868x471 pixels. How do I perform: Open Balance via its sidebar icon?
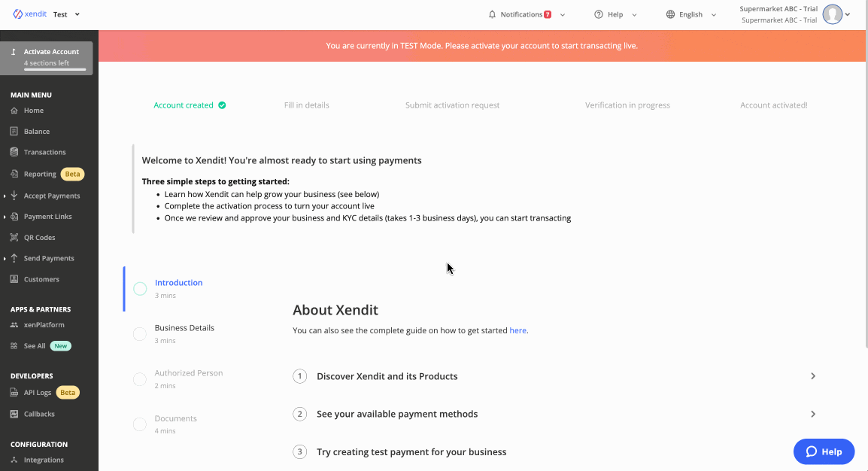(14, 132)
